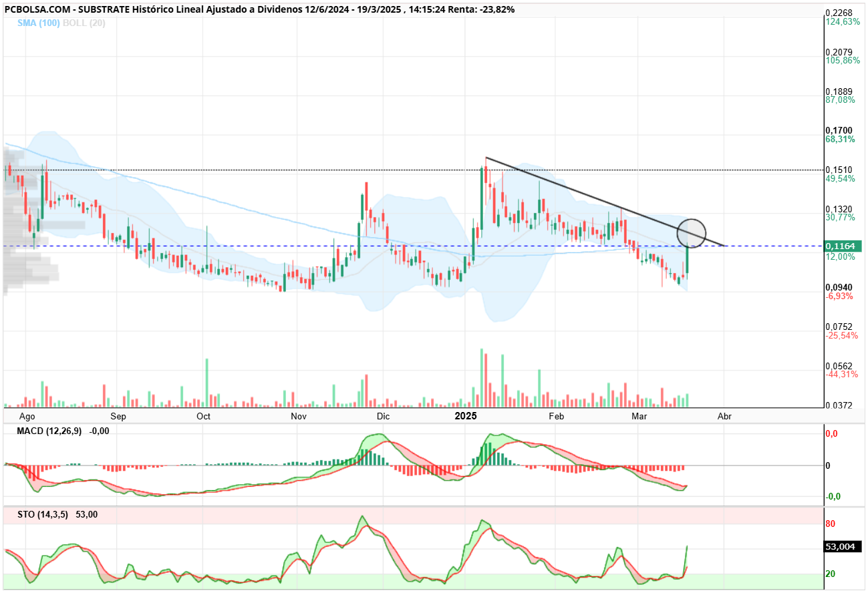Click the circle annotation on the trendline
The height and width of the screenshot is (593, 868).
coord(692,233)
